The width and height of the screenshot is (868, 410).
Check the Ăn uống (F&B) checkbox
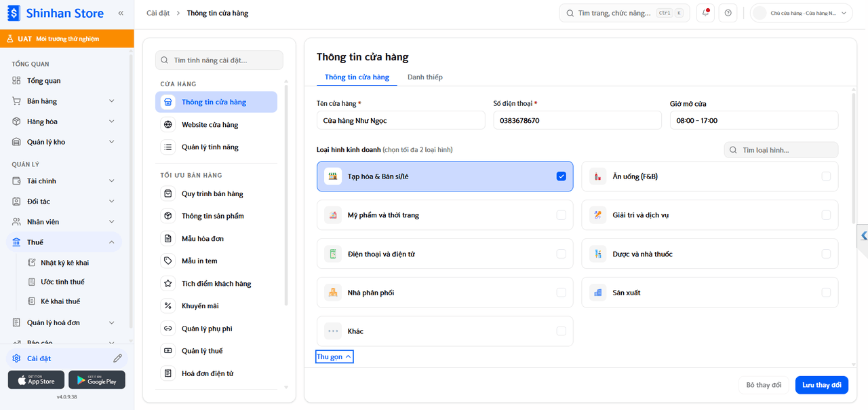click(825, 176)
